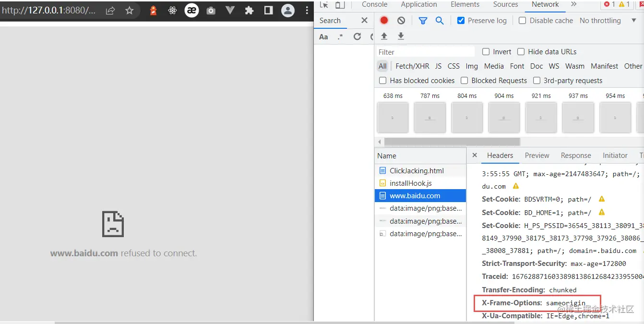Screen dimensions: 644x324
Task: Select the Headers tab of the request
Action: [500, 156]
